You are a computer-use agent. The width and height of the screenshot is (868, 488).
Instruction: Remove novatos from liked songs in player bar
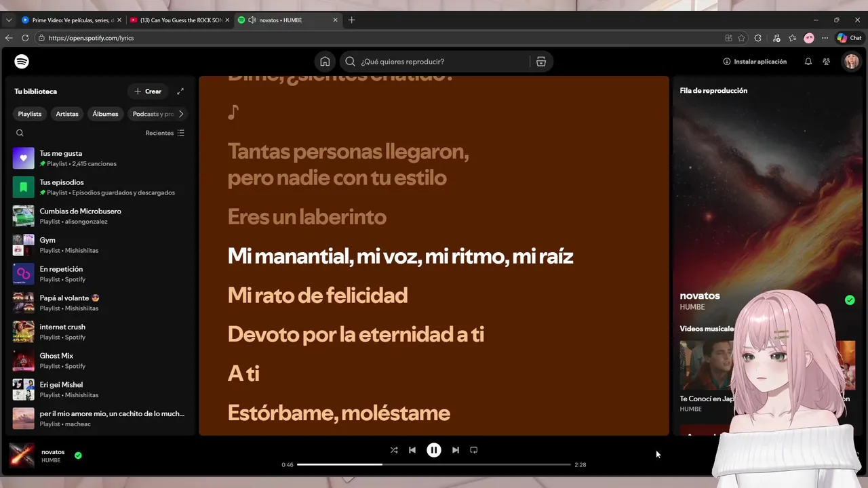[78, 455]
